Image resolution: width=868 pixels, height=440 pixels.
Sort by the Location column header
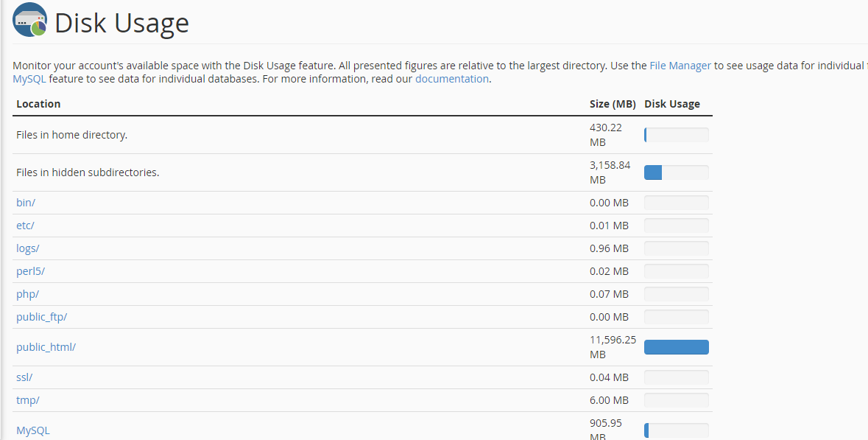click(x=37, y=103)
